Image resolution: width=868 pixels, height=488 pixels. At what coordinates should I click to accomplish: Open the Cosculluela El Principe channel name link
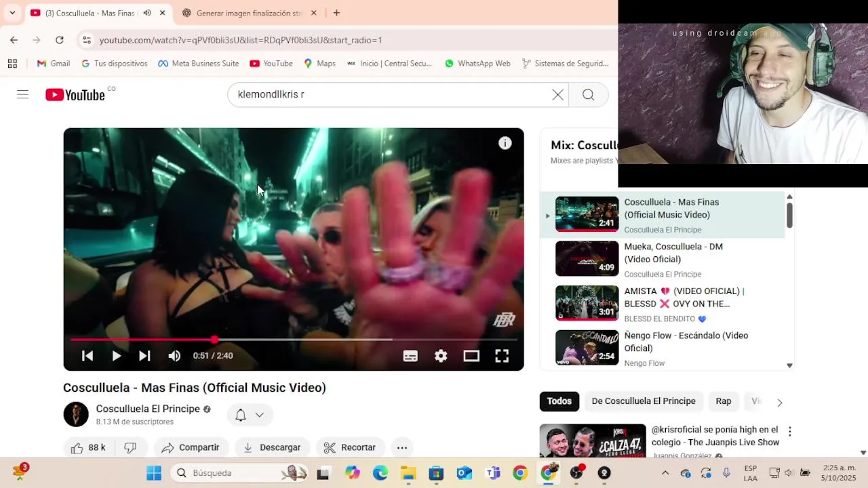pos(148,409)
